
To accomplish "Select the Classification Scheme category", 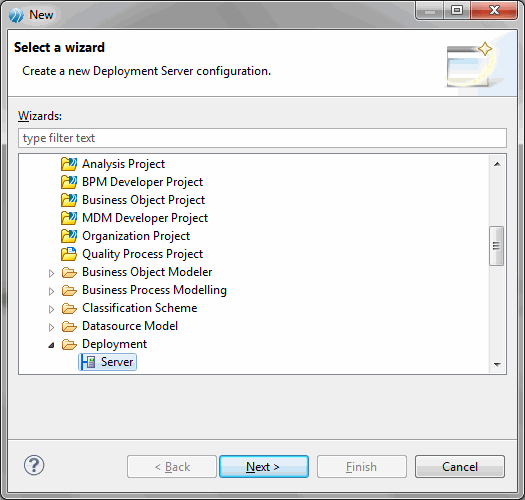I will point(140,308).
